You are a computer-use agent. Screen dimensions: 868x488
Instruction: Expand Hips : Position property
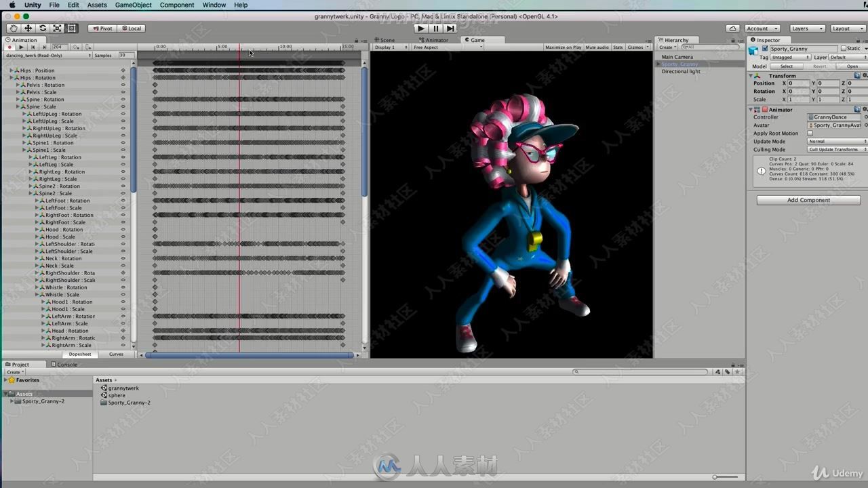(x=12, y=70)
